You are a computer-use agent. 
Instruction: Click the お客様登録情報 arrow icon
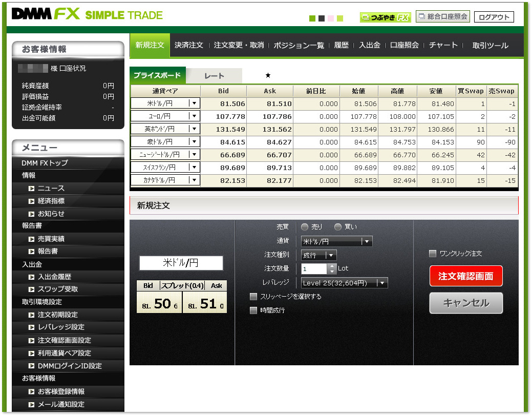pos(31,391)
